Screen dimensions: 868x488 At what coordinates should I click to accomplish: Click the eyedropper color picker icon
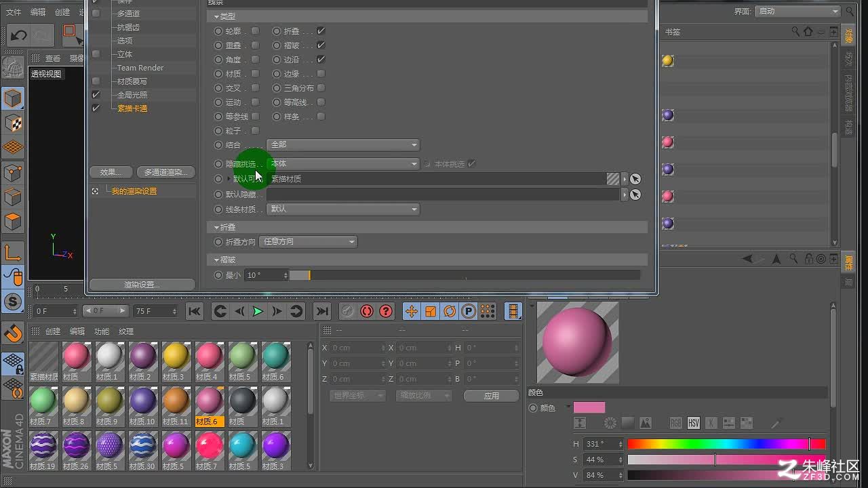777,423
